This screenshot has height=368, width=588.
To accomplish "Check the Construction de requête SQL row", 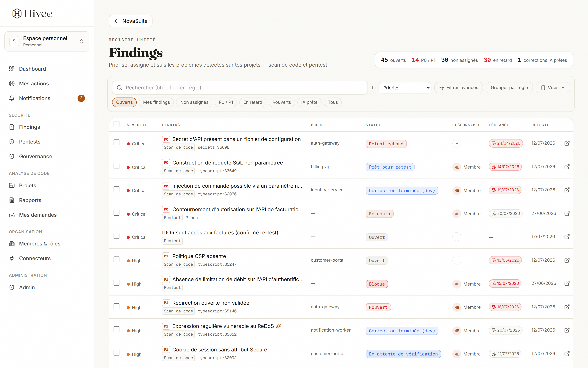I will coord(117,166).
